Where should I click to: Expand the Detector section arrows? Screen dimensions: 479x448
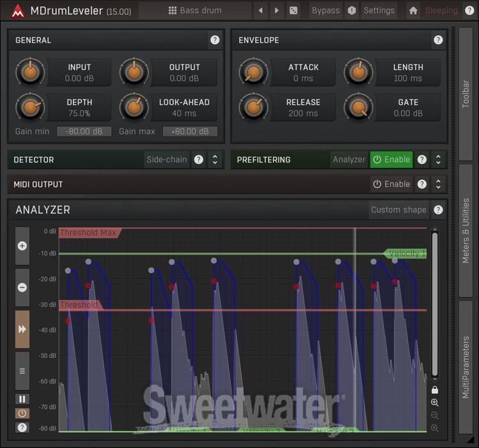[215, 160]
